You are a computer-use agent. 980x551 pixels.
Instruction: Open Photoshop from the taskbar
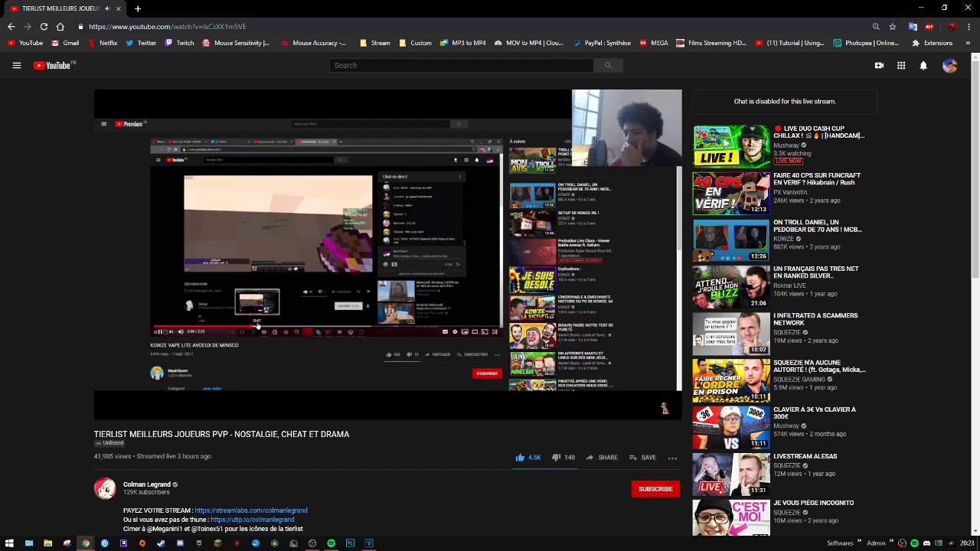(x=350, y=543)
